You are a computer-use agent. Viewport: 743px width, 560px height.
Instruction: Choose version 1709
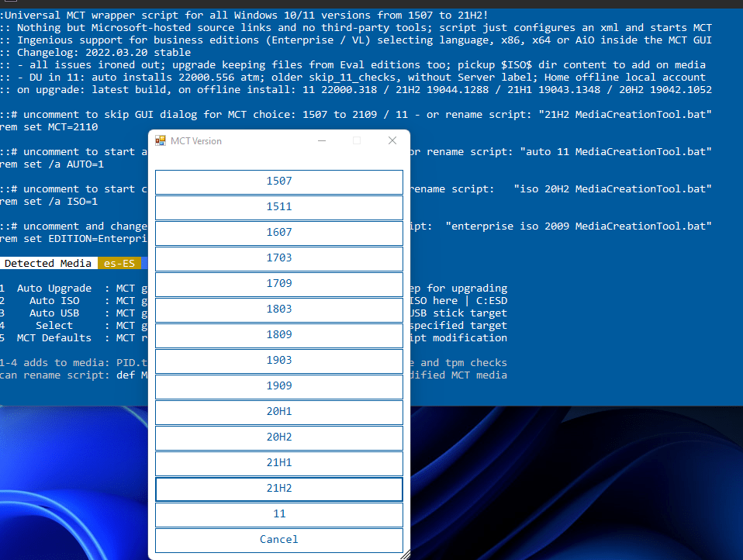(x=279, y=284)
